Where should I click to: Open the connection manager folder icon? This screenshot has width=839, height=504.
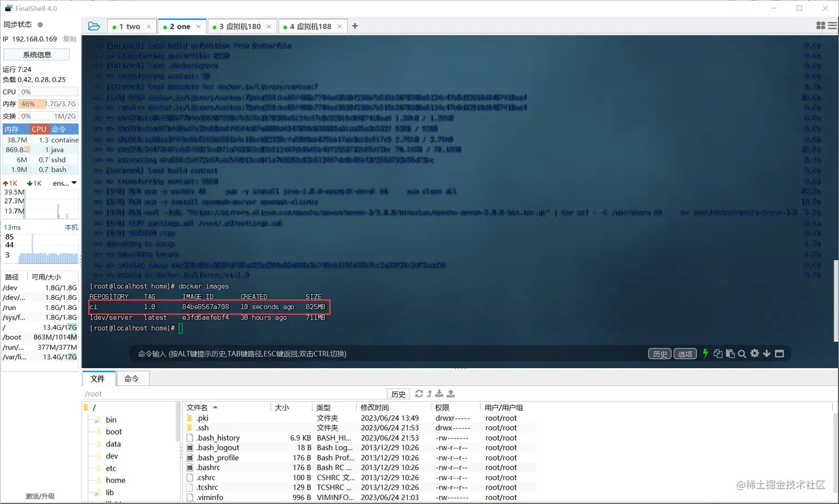point(94,26)
